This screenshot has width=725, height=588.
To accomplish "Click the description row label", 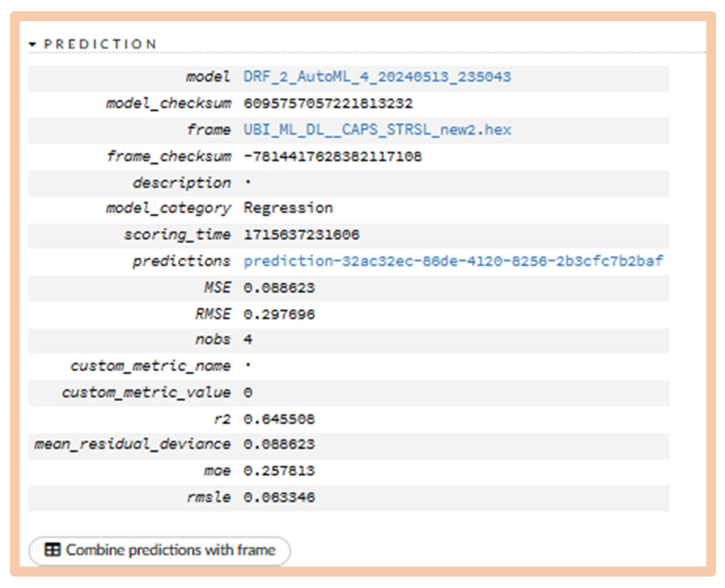I will [x=182, y=183].
